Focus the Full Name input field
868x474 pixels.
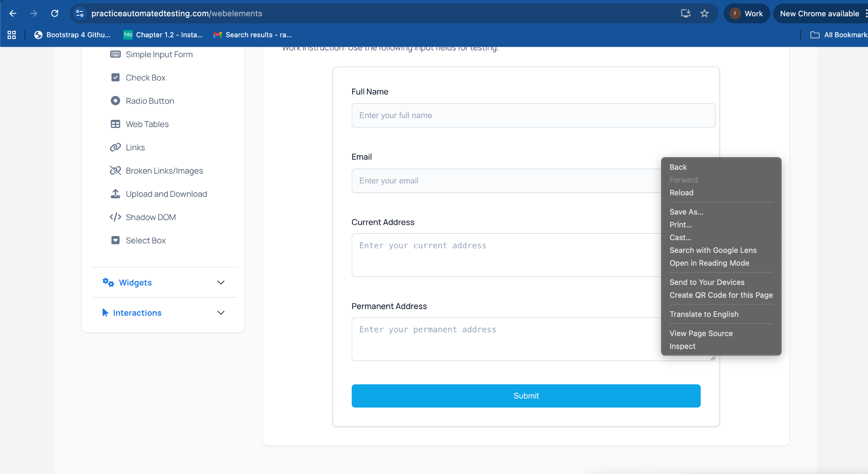point(533,115)
